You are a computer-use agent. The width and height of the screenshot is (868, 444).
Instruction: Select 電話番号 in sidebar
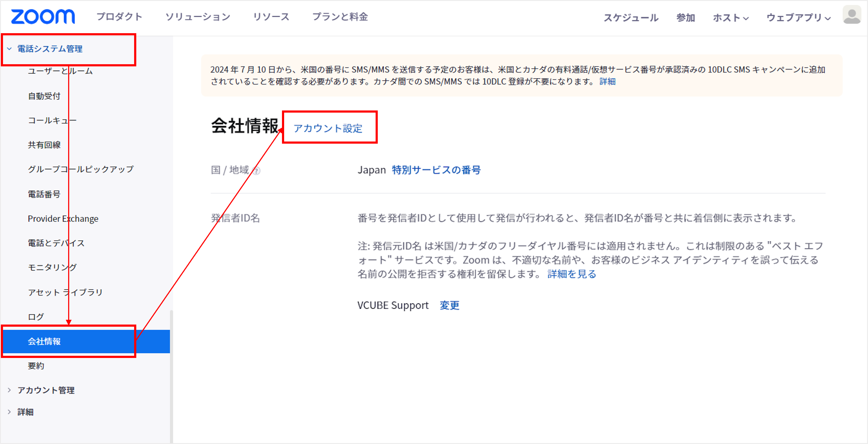pyautogui.click(x=44, y=194)
